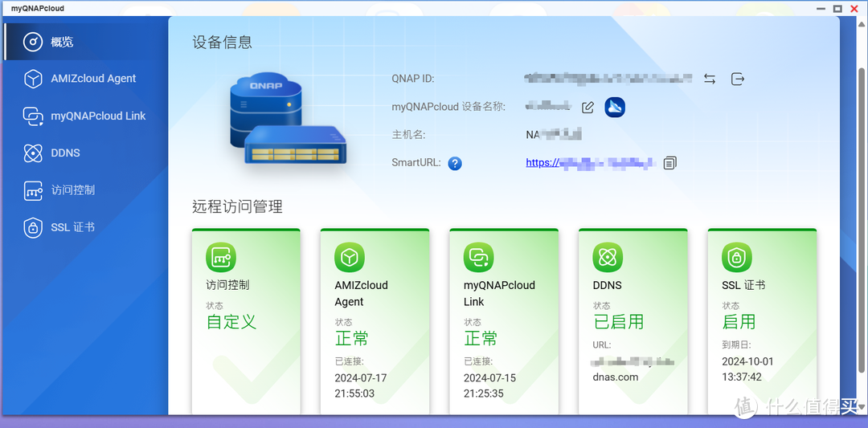The image size is (868, 428).
Task: Click the cube icon beside AMIZcloud Agent in sidebar
Action: pyautogui.click(x=33, y=79)
